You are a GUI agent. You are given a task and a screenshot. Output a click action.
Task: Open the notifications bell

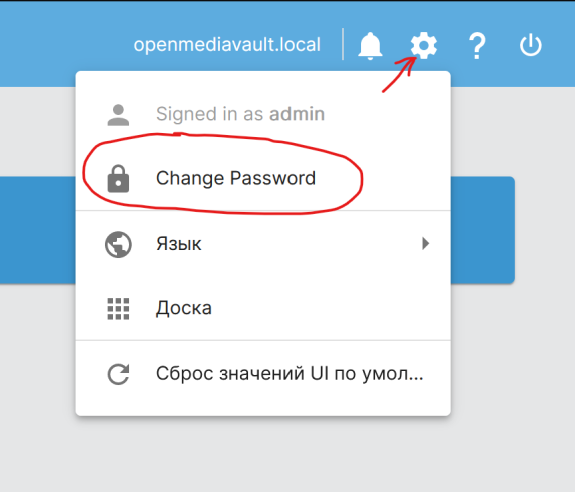370,45
